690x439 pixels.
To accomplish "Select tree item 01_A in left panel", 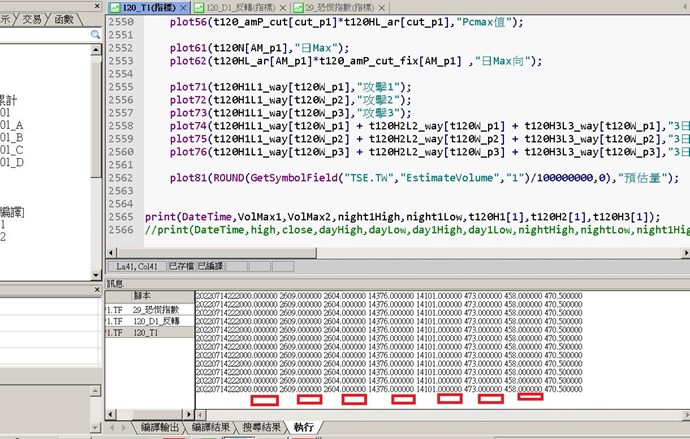I will click(x=12, y=126).
